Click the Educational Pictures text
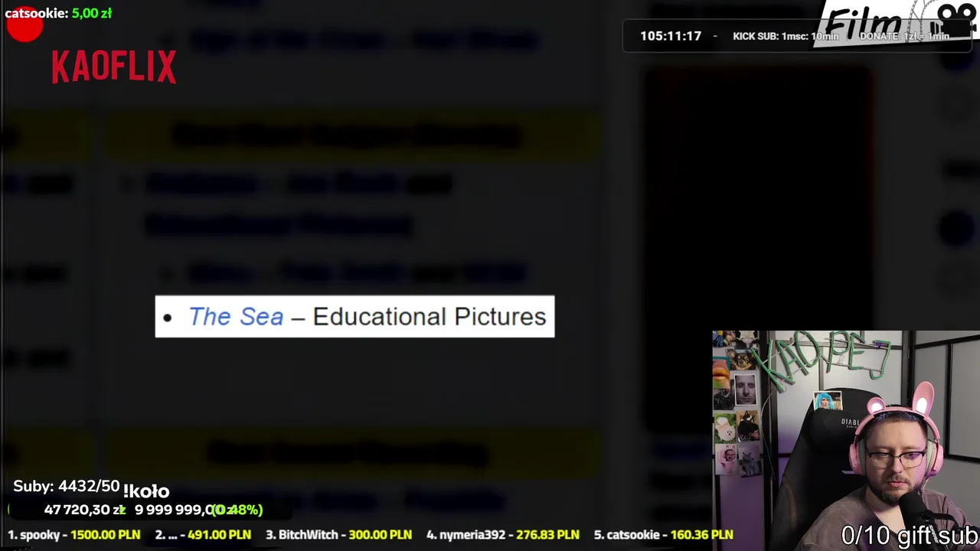 pos(429,317)
